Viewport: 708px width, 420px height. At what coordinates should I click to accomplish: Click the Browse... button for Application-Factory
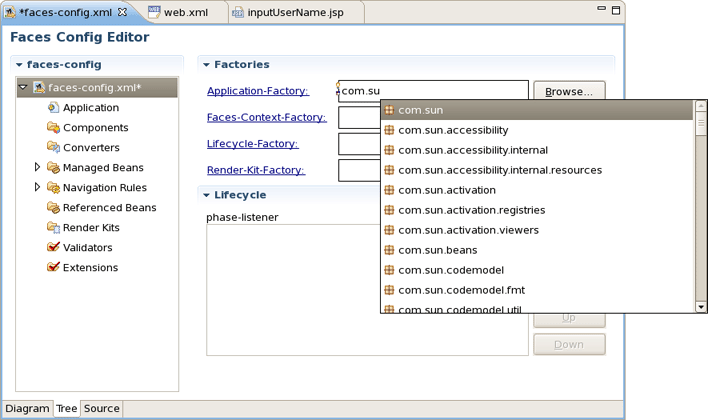[x=569, y=91]
